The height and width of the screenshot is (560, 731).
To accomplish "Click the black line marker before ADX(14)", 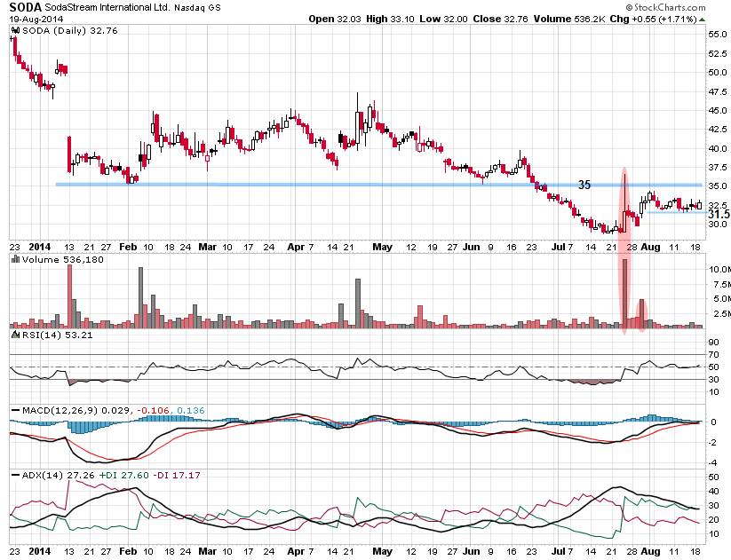I will click(16, 475).
